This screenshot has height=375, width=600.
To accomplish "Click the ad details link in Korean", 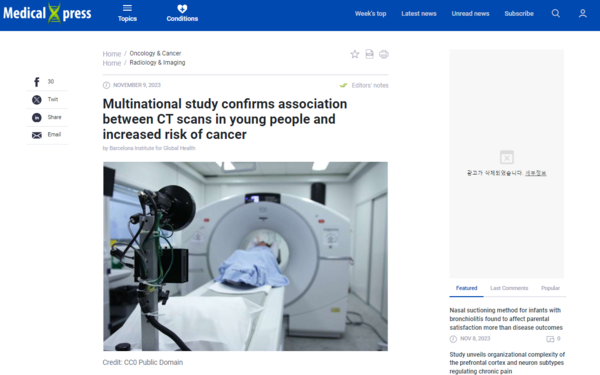I will click(x=535, y=173).
